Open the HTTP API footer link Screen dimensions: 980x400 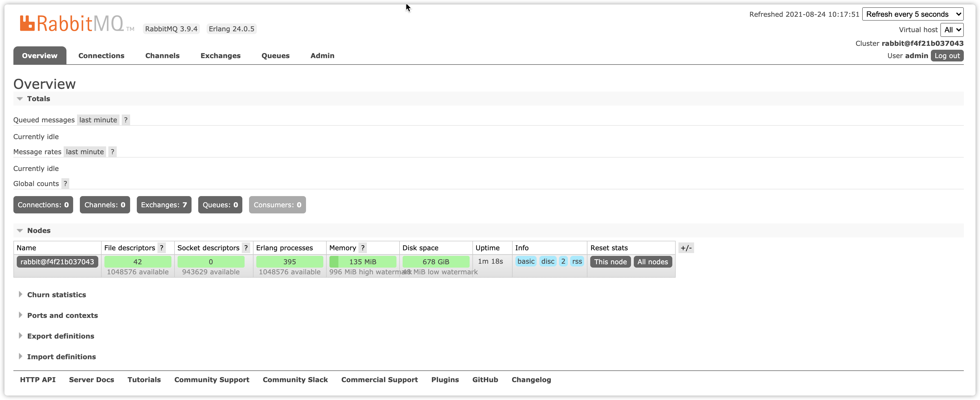[38, 380]
